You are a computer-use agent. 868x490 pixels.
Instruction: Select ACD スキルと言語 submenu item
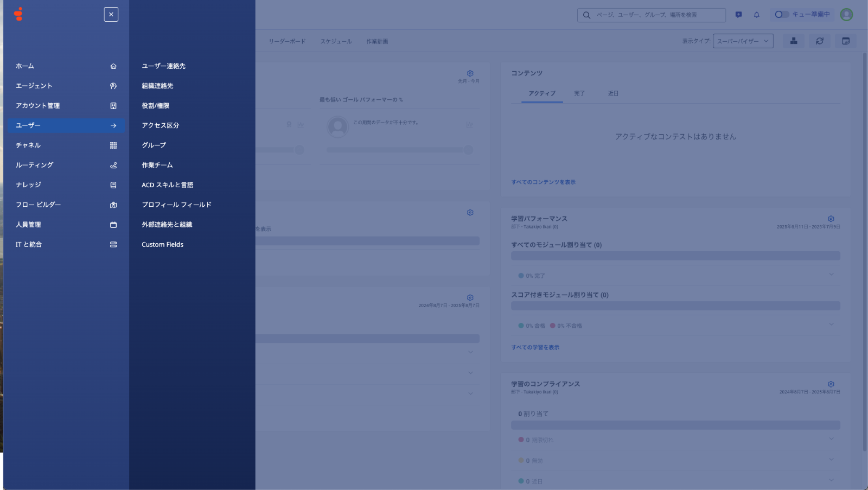coord(167,185)
